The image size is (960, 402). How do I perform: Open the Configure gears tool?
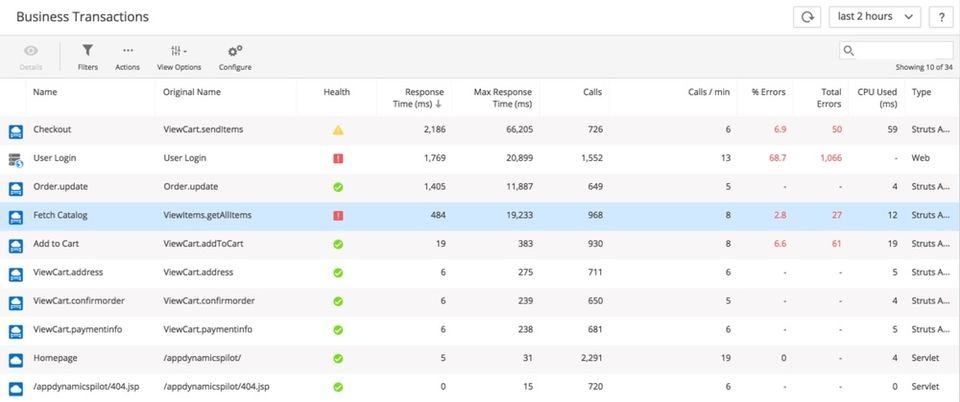(235, 56)
